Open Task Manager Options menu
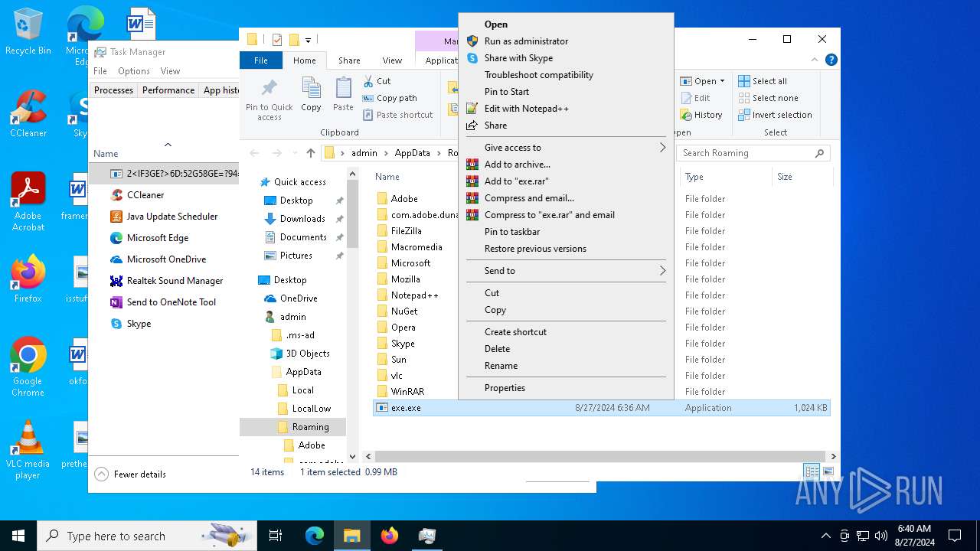The image size is (980, 551). 134,71
